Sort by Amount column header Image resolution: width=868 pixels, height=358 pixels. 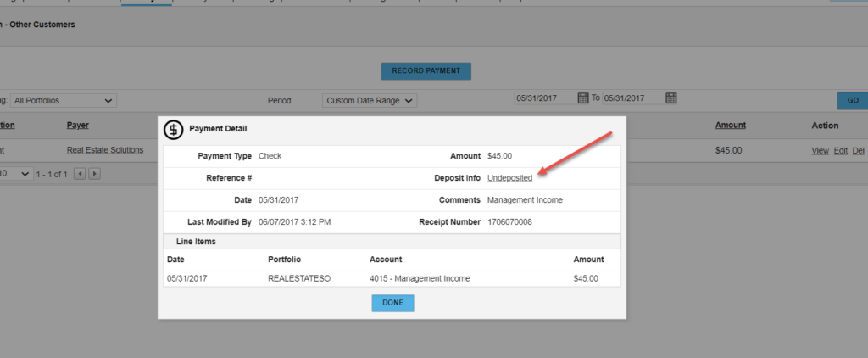pyautogui.click(x=731, y=126)
